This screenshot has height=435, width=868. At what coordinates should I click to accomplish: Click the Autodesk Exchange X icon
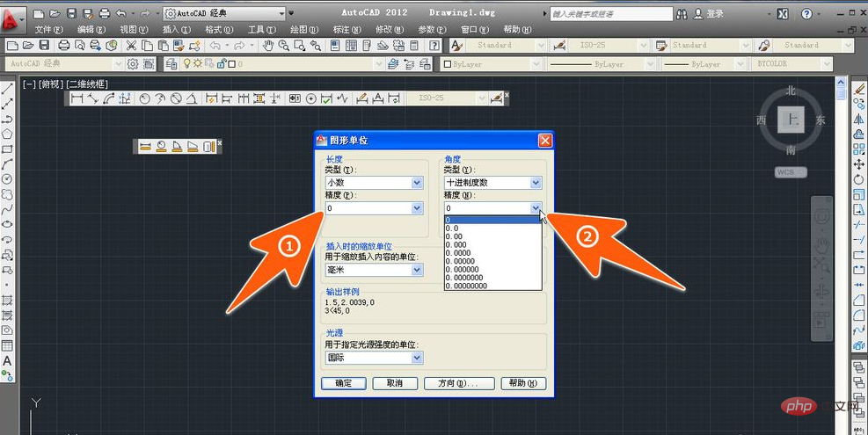782,14
